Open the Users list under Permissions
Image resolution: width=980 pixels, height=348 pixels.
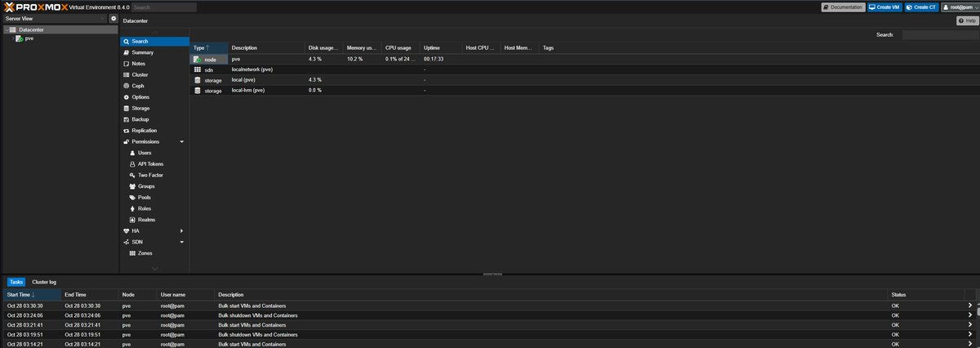coord(155,153)
